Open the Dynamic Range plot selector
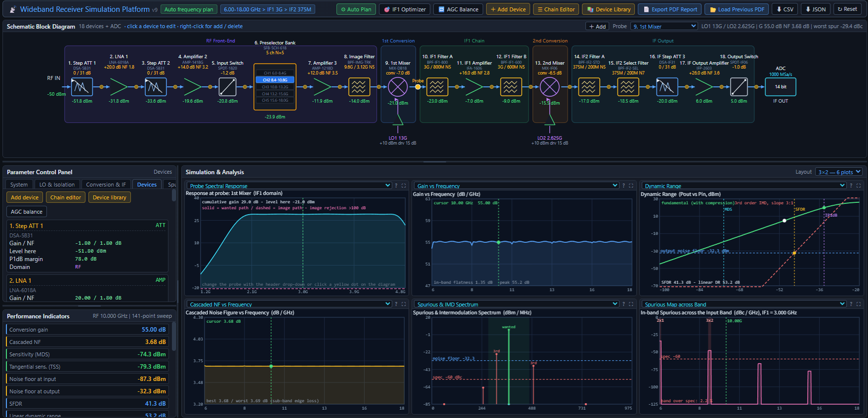 tap(744, 186)
